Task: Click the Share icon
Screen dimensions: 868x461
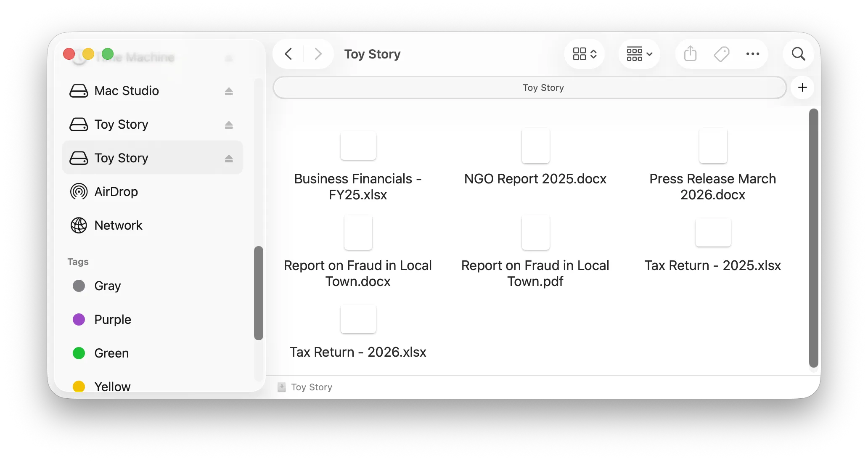Action: click(x=690, y=54)
